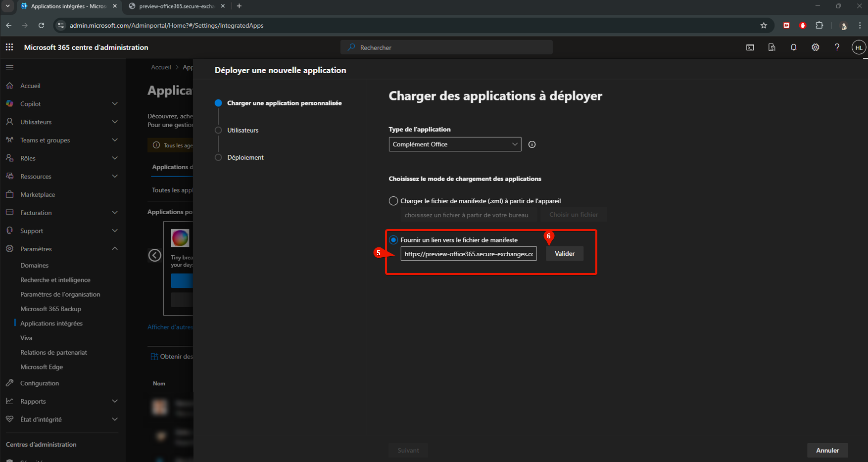Click the manifest URL input field

click(469, 254)
